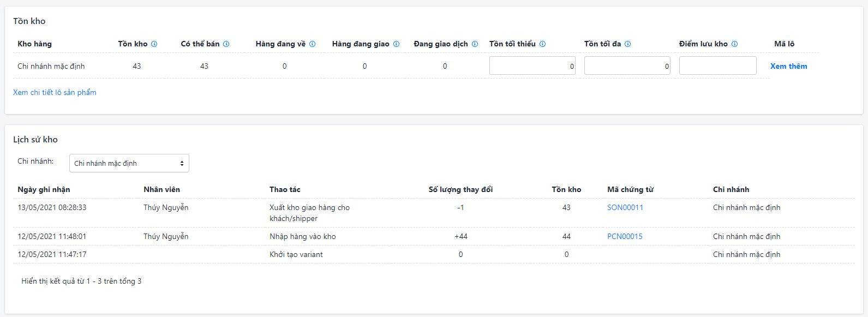Image resolution: width=868 pixels, height=317 pixels.
Task: Click the Ngày ghi nhận column header
Action: point(44,189)
